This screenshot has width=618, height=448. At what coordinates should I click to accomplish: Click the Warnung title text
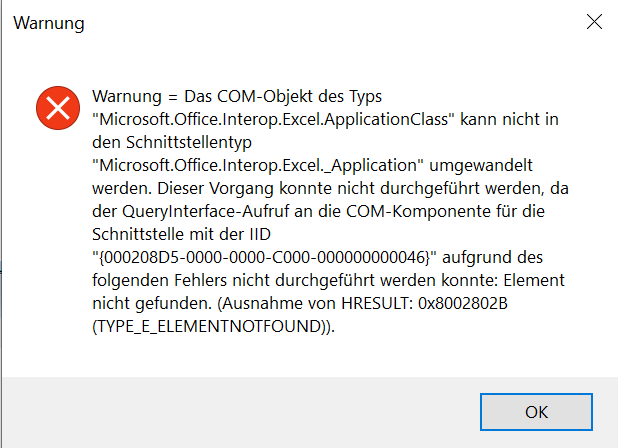tap(49, 23)
